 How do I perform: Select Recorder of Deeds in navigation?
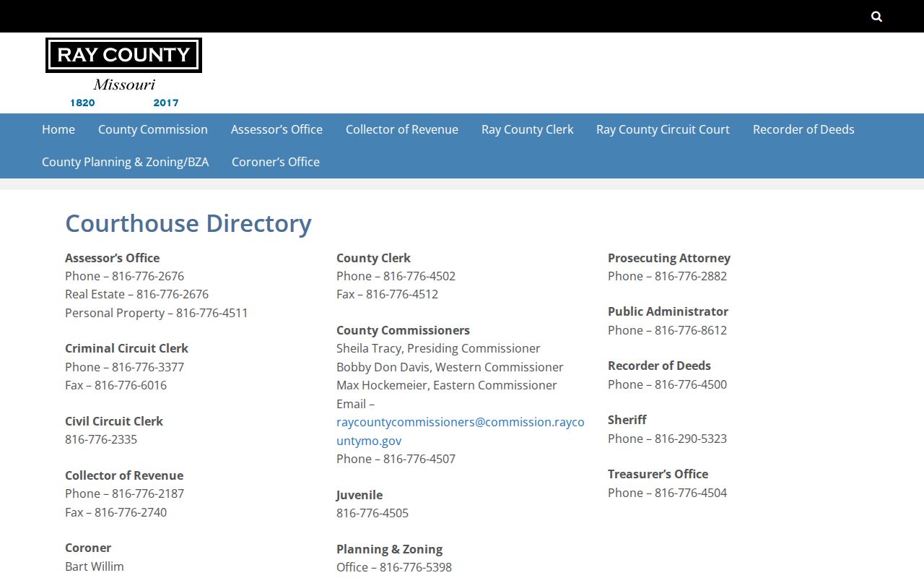[x=803, y=129]
